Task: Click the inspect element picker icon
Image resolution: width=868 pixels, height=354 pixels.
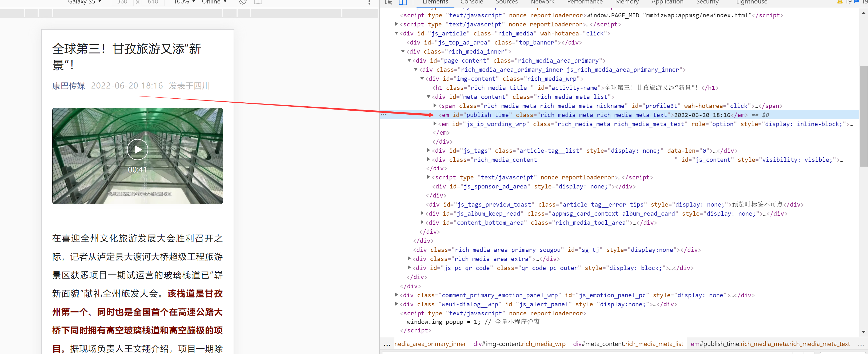Action: pos(389,2)
